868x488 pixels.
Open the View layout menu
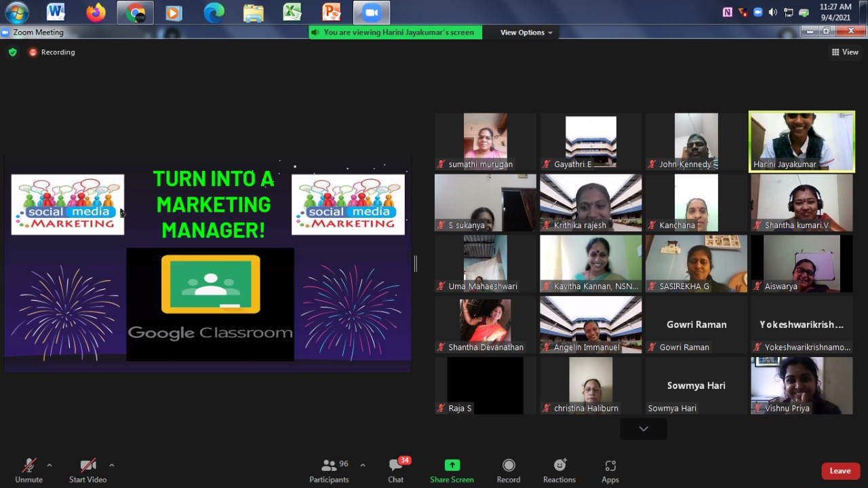pos(845,52)
